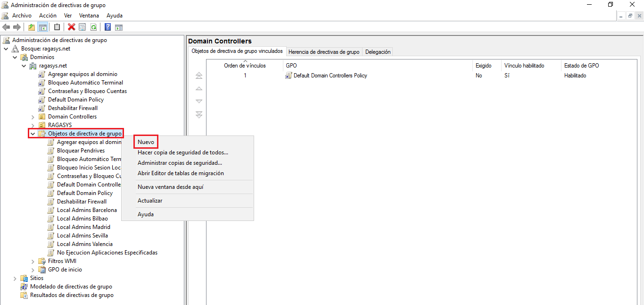Screen dimensions: 644x305
Task: Collapse the ragasys.net domain node
Action: pyautogui.click(x=24, y=65)
